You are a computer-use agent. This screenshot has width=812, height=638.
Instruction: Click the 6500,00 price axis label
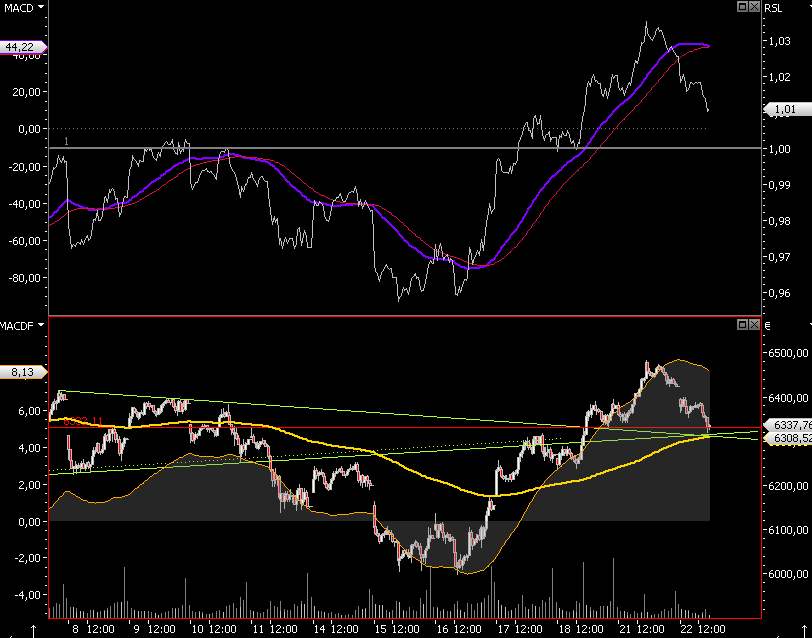tap(788, 353)
